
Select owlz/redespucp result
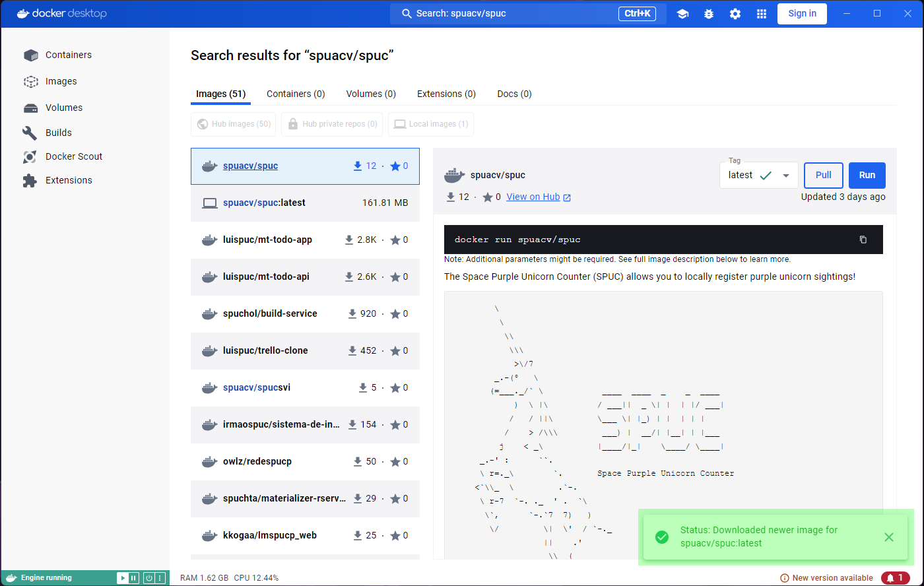305,461
